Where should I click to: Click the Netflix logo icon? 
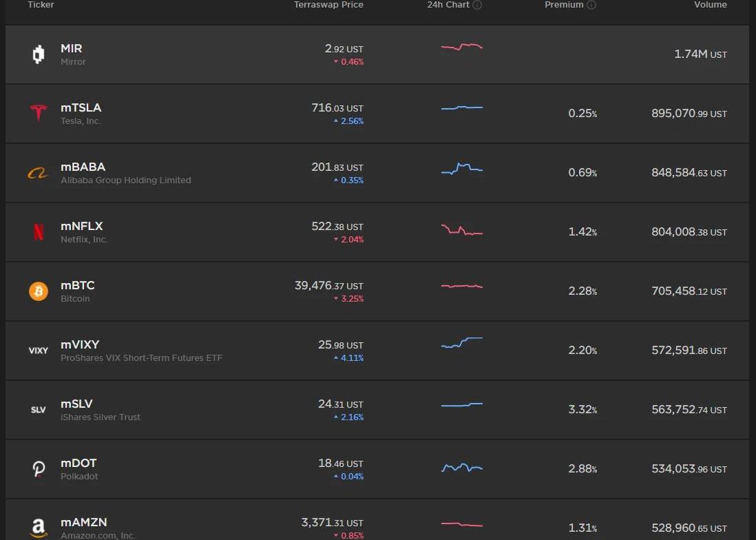pyautogui.click(x=39, y=232)
